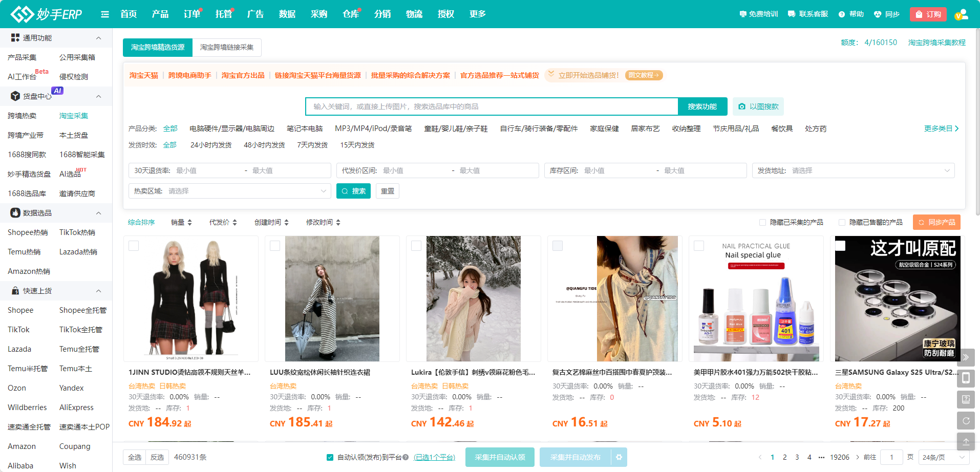This screenshot has width=980, height=472.
Task: Expand 更多类目 categories
Action: (941, 128)
